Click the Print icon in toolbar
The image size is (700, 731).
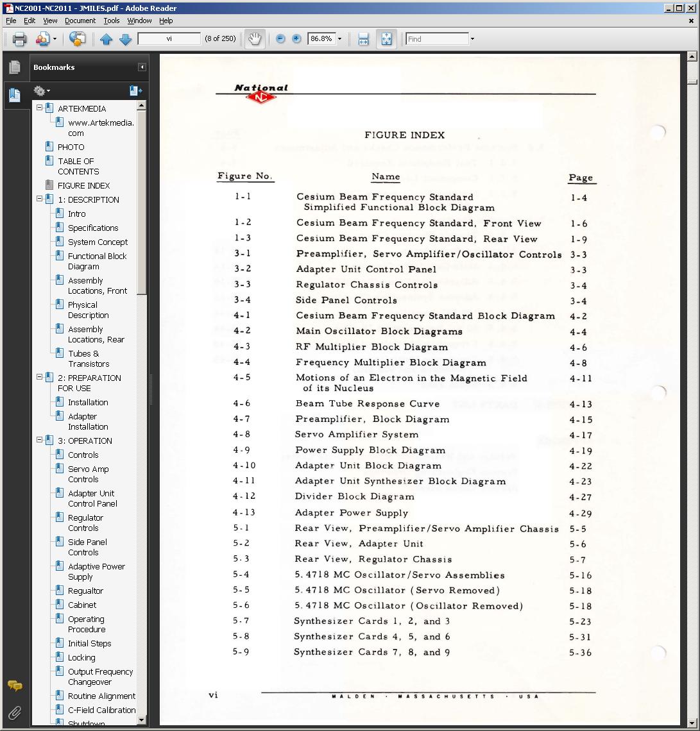click(19, 39)
